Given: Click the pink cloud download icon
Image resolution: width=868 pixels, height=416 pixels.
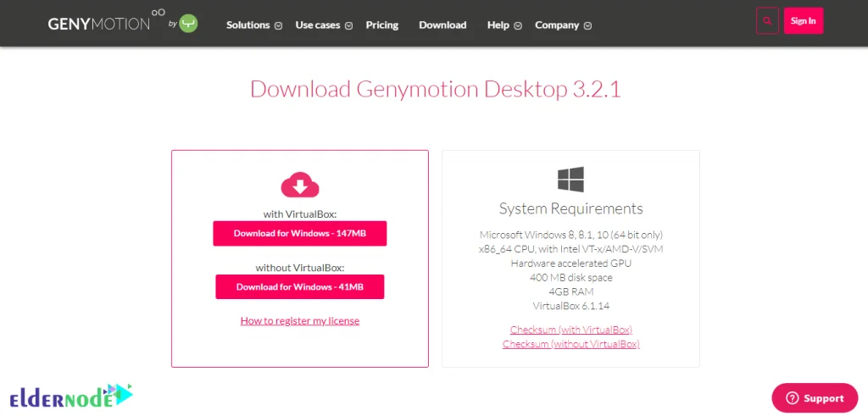Looking at the screenshot, I should [299, 186].
